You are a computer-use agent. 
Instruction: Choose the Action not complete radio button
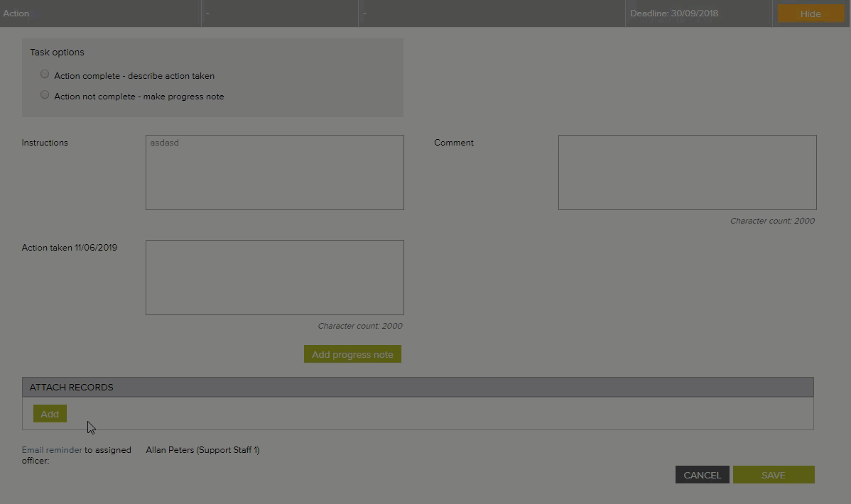coord(45,95)
